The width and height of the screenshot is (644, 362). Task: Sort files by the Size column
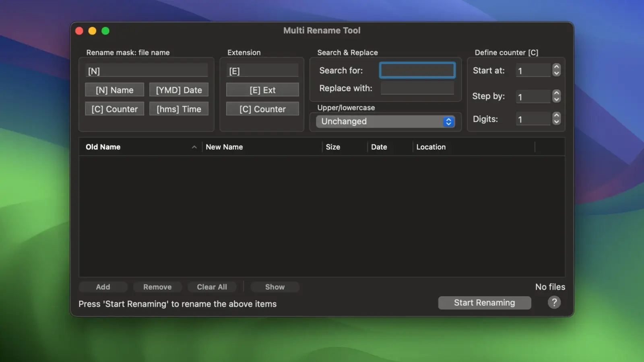(x=333, y=147)
